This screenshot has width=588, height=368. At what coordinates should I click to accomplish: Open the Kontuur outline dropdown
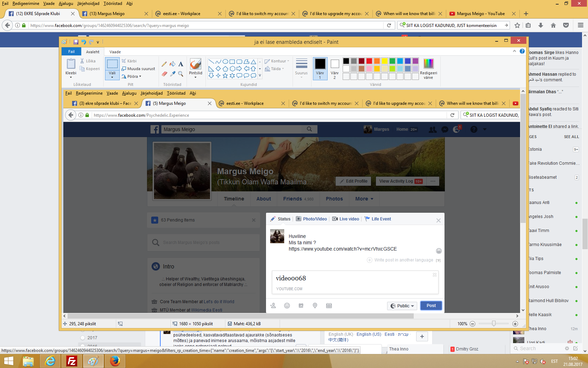tap(277, 61)
